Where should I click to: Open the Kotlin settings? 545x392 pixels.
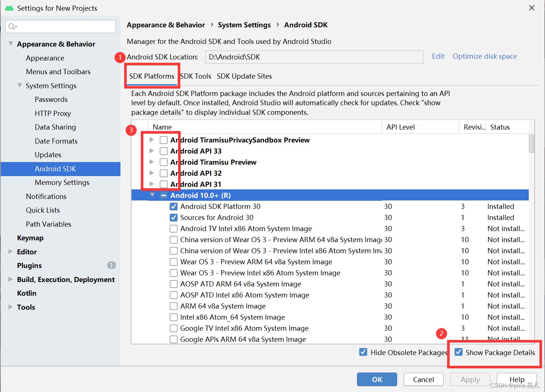(27, 293)
